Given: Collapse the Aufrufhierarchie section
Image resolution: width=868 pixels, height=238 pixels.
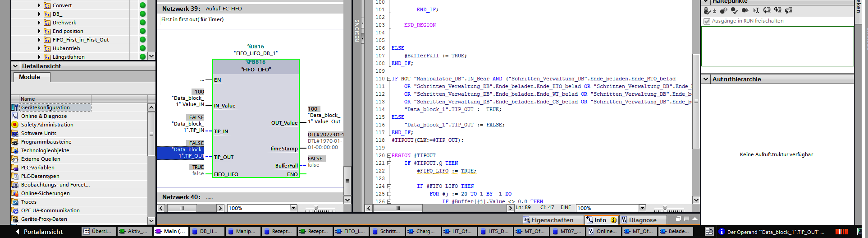Looking at the screenshot, I should point(706,79).
